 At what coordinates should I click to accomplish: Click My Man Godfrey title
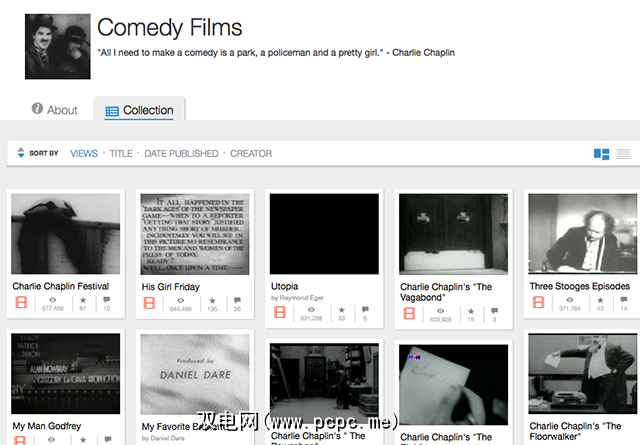click(47, 426)
